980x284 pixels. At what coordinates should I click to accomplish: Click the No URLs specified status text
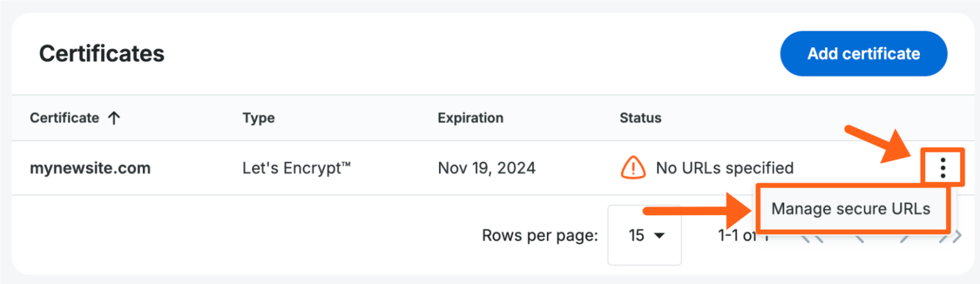click(x=725, y=168)
